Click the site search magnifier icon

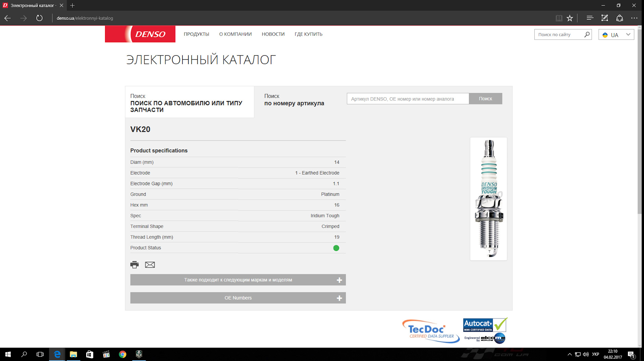coord(587,34)
